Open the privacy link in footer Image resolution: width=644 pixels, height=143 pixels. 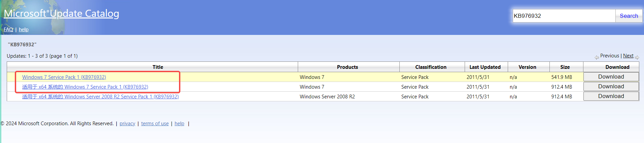127,124
